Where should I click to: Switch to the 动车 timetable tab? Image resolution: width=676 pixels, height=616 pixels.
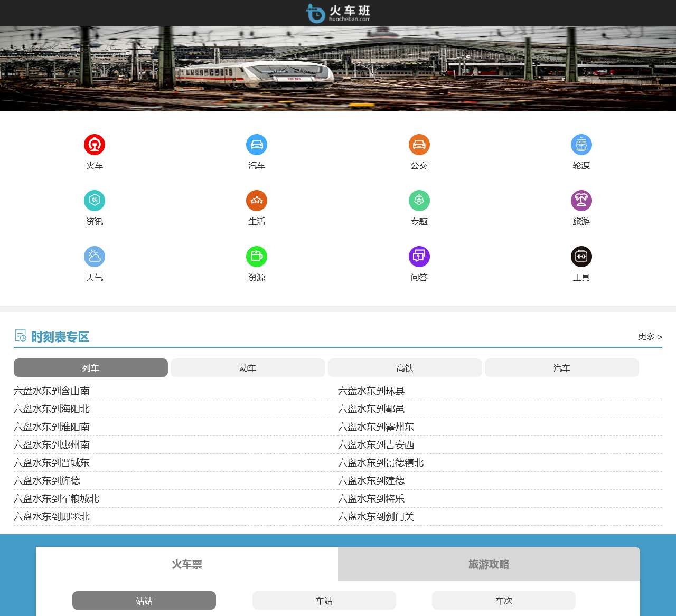[x=248, y=368]
